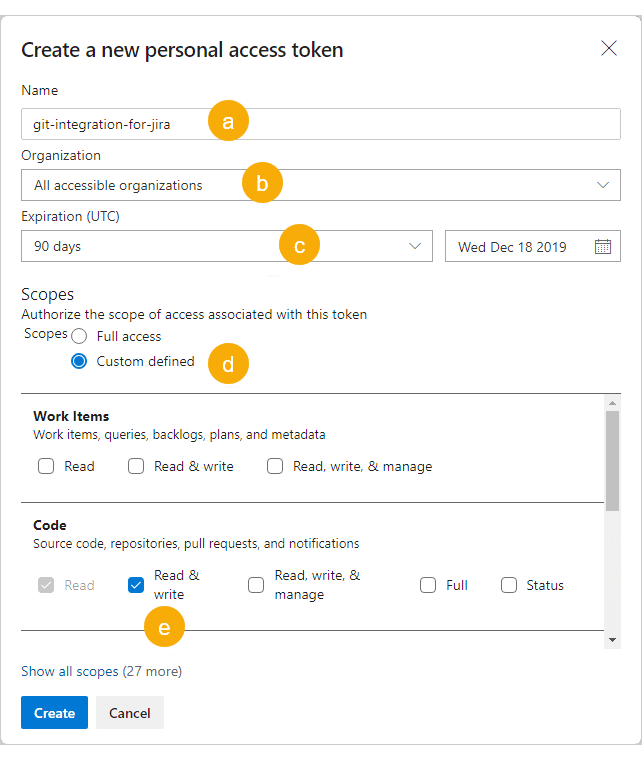642x760 pixels.
Task: Click the scopes list scrollbar up arrow
Action: pyautogui.click(x=612, y=403)
